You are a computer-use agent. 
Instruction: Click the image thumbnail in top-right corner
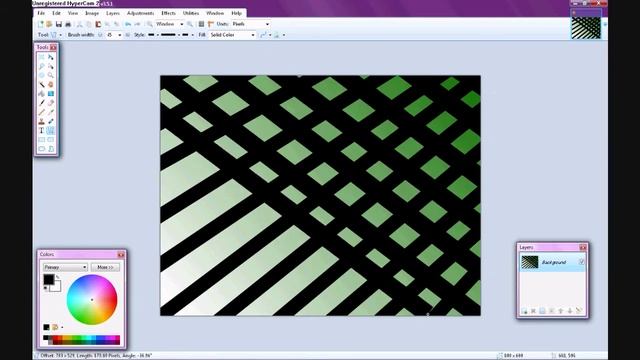pyautogui.click(x=586, y=27)
